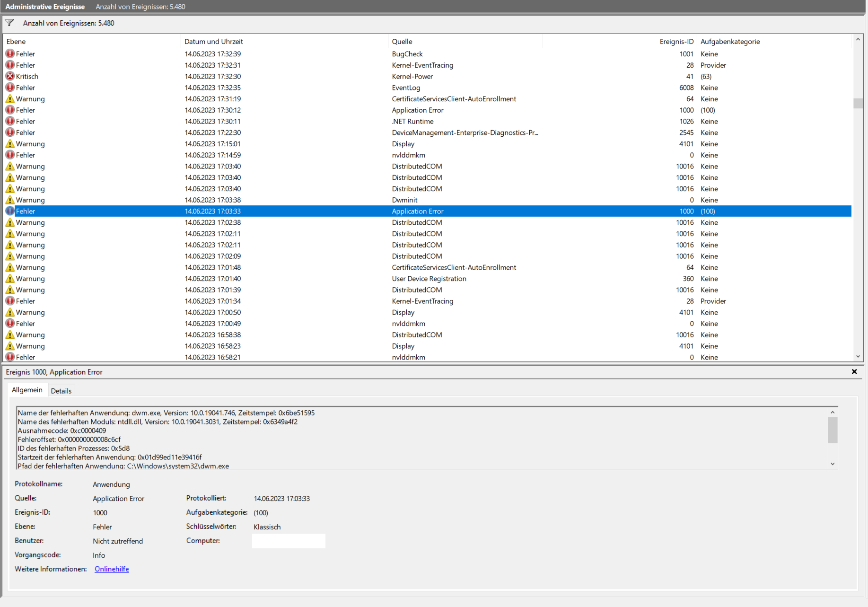Click warning icon of User Device Registration row
The width and height of the screenshot is (868, 607).
pyautogui.click(x=10, y=279)
